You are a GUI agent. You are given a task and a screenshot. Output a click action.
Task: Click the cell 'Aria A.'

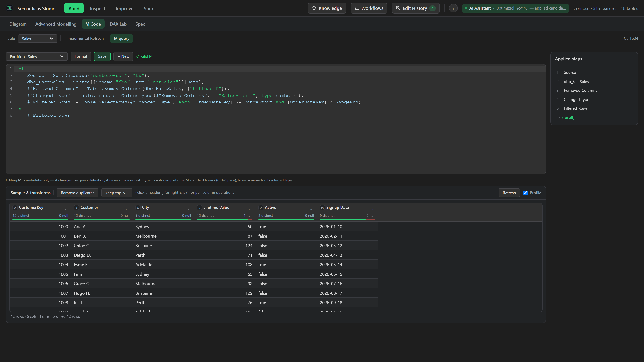tap(80, 227)
